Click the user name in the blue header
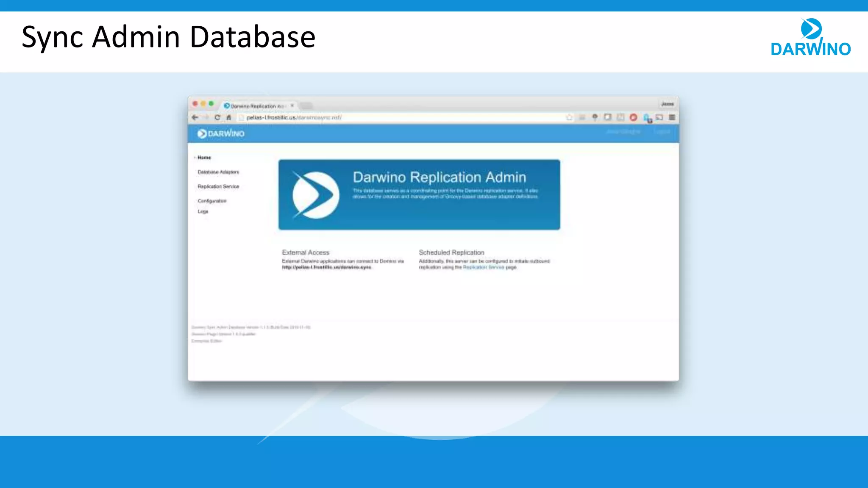The image size is (868, 488). click(x=623, y=132)
